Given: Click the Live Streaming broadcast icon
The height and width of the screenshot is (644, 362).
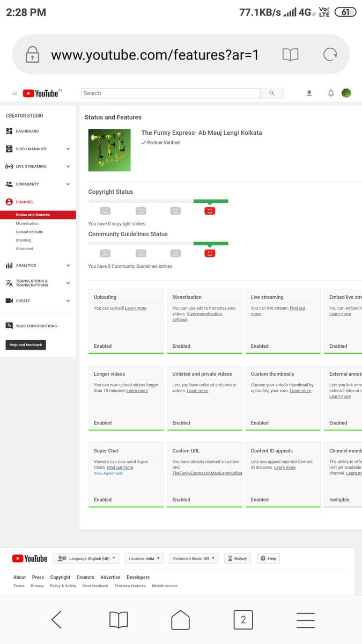Looking at the screenshot, I should pyautogui.click(x=9, y=166).
